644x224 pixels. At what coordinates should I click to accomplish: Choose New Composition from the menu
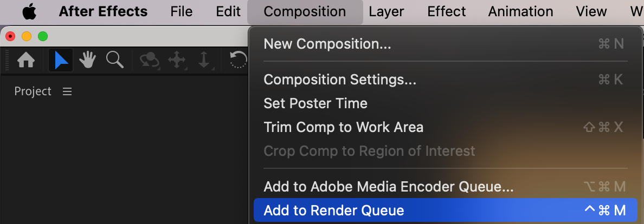pos(327,44)
